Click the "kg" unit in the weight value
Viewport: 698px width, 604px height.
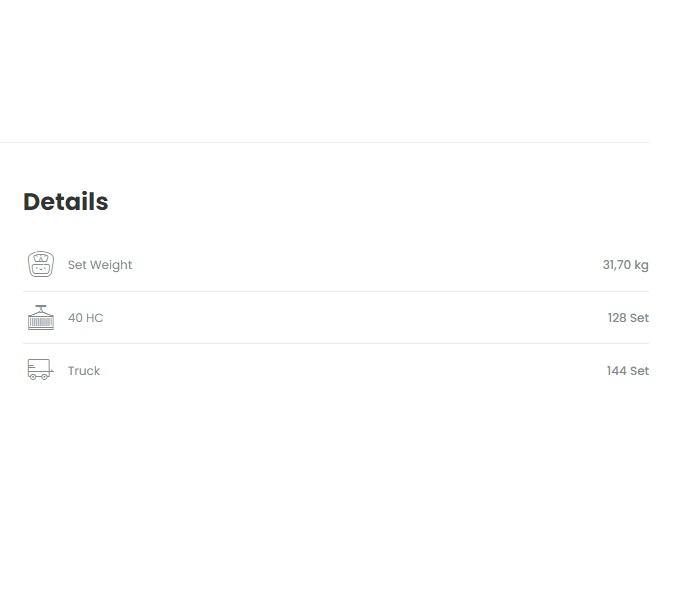(x=641, y=265)
